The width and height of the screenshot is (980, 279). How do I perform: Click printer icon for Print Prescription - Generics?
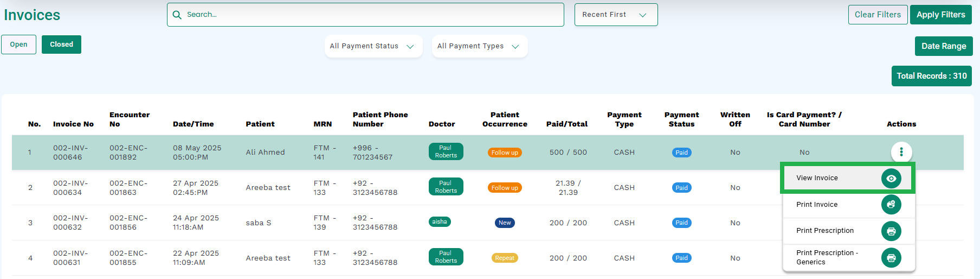pos(891,257)
